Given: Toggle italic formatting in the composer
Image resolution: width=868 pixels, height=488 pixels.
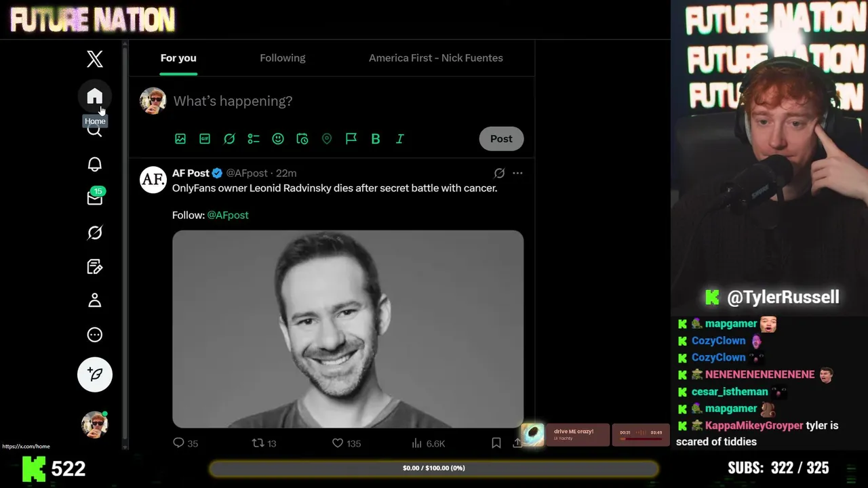Looking at the screenshot, I should 400,138.
